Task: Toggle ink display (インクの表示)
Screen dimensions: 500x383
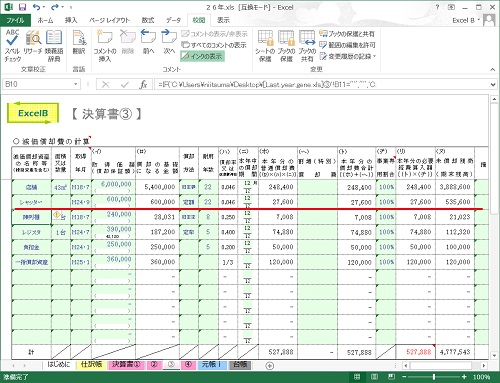Action: (202, 56)
